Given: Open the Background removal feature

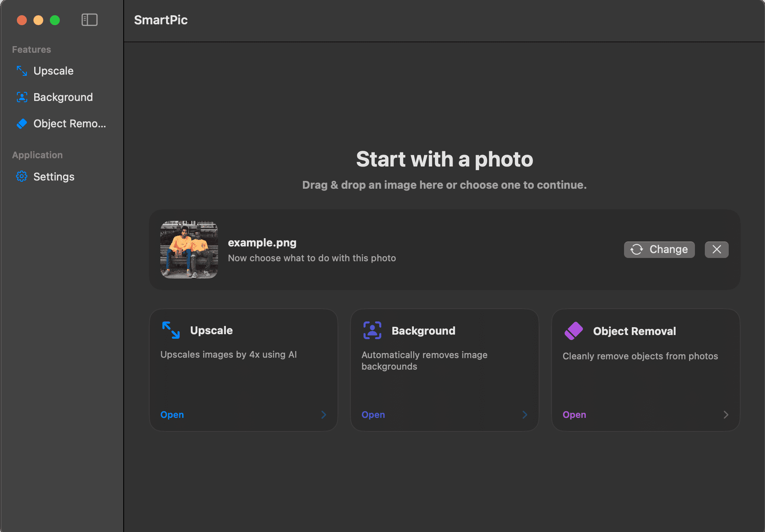Looking at the screenshot, I should pos(373,415).
